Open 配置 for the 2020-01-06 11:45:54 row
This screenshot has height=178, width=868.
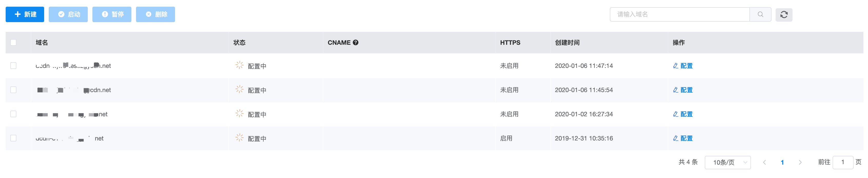click(683, 90)
